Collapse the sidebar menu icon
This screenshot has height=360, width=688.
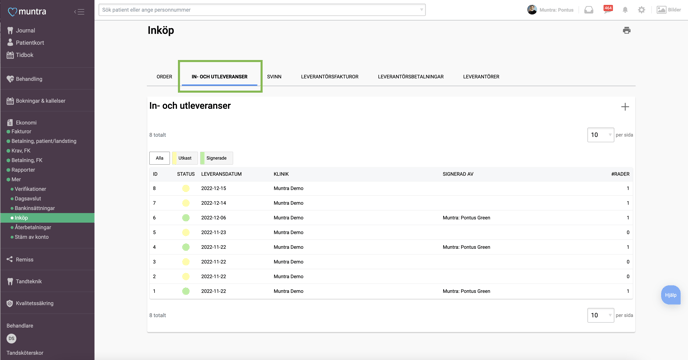click(x=79, y=12)
